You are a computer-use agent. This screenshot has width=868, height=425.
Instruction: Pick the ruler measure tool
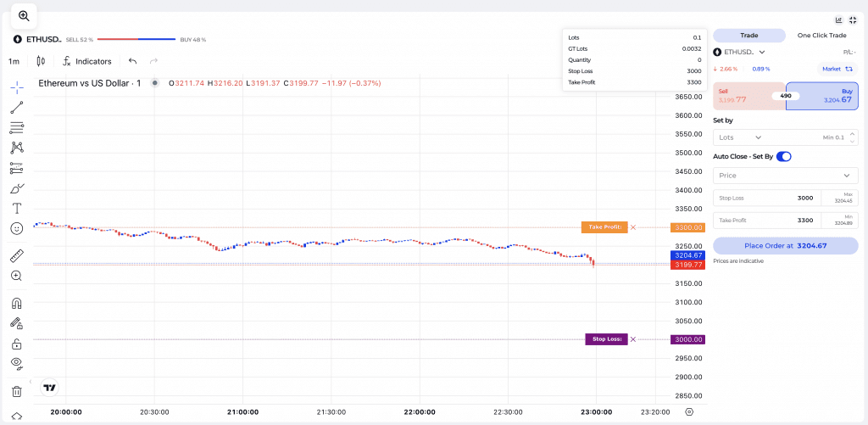17,255
